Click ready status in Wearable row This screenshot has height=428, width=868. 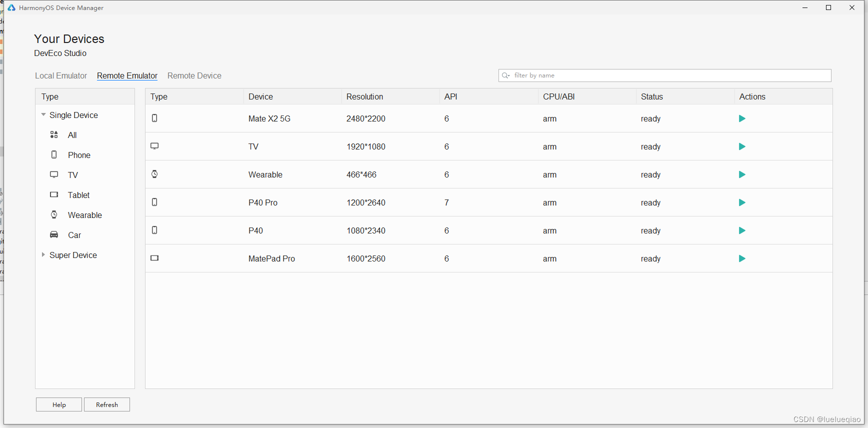click(651, 174)
